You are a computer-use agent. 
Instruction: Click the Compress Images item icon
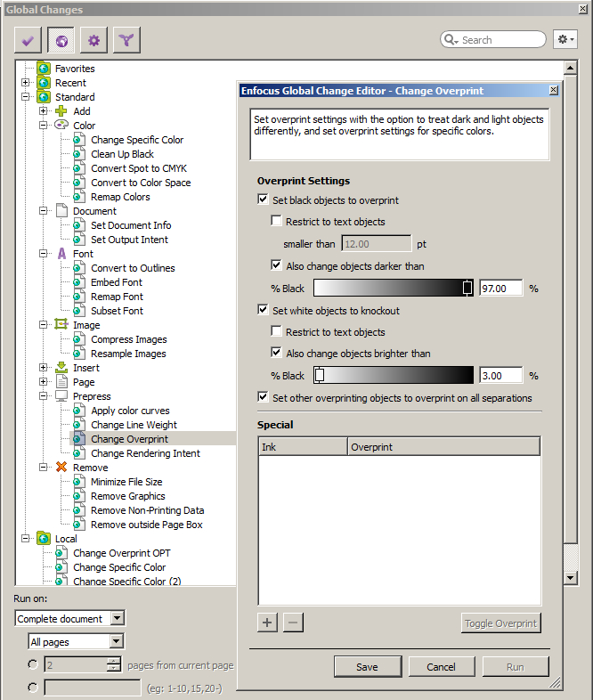(x=79, y=339)
